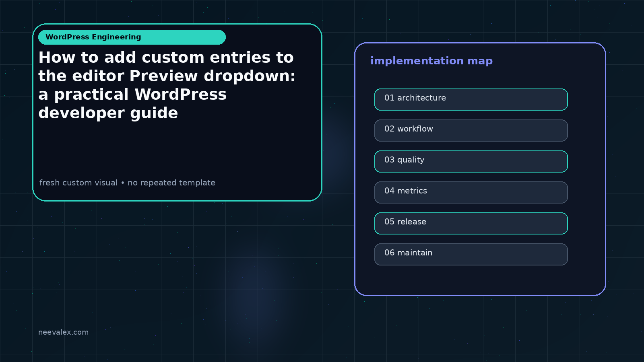Select the 01 architecture step
The width and height of the screenshot is (644, 362).
pos(471,99)
